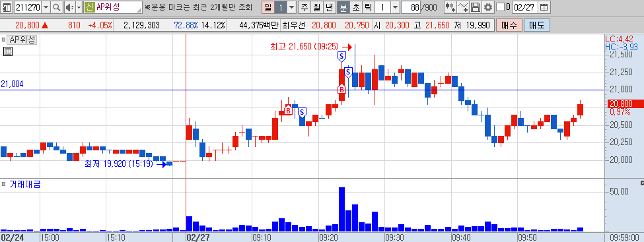Open the stock search magnifier icon
644x242 pixels.
click(57, 7)
